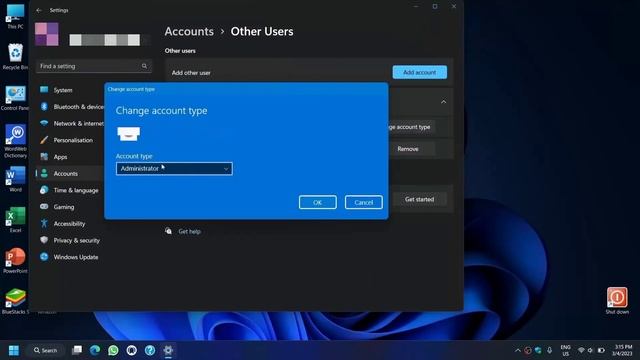The height and width of the screenshot is (360, 640).
Task: Select the Word desktop shortcut
Action: 16,179
